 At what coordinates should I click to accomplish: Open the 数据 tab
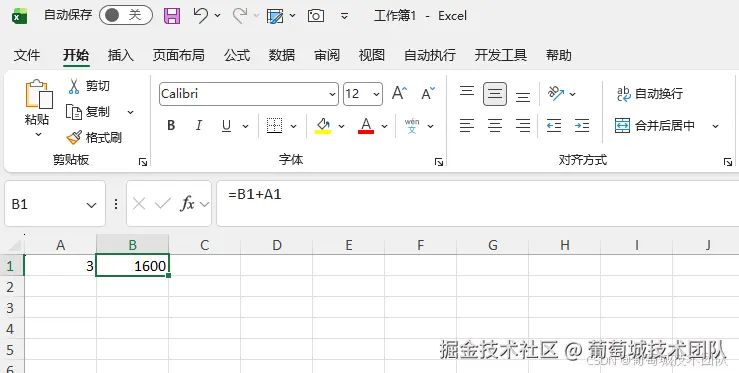coord(282,55)
